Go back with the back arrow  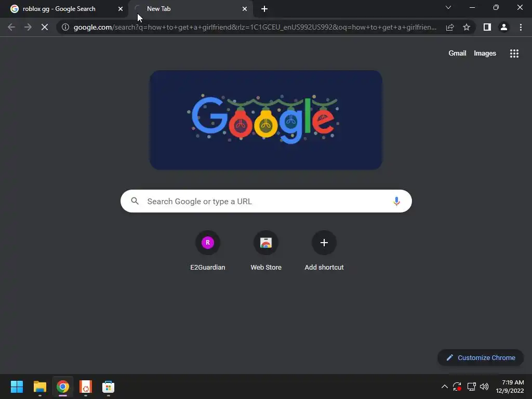click(11, 27)
